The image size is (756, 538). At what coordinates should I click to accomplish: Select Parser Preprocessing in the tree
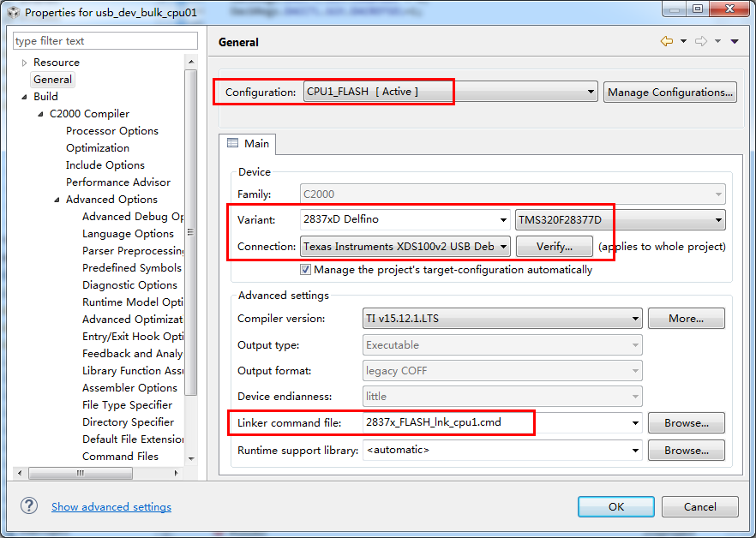point(133,251)
